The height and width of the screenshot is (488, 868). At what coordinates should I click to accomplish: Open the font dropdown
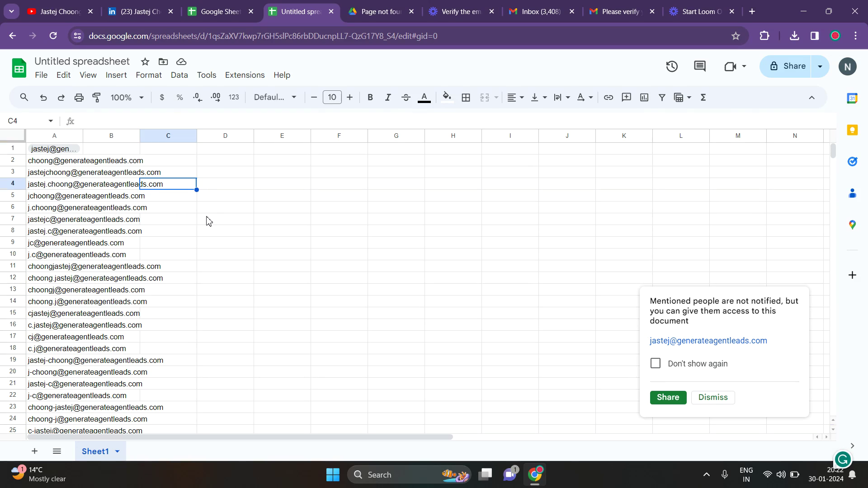tap(274, 97)
